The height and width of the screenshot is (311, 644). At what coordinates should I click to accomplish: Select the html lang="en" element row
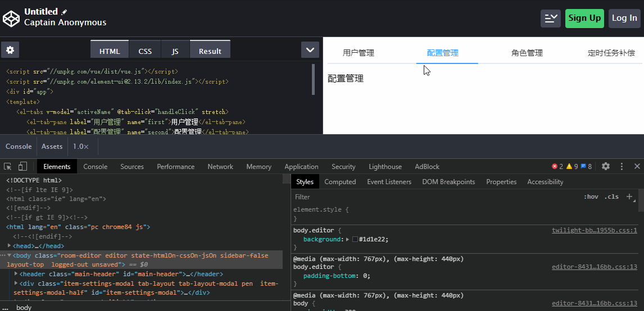point(78,226)
